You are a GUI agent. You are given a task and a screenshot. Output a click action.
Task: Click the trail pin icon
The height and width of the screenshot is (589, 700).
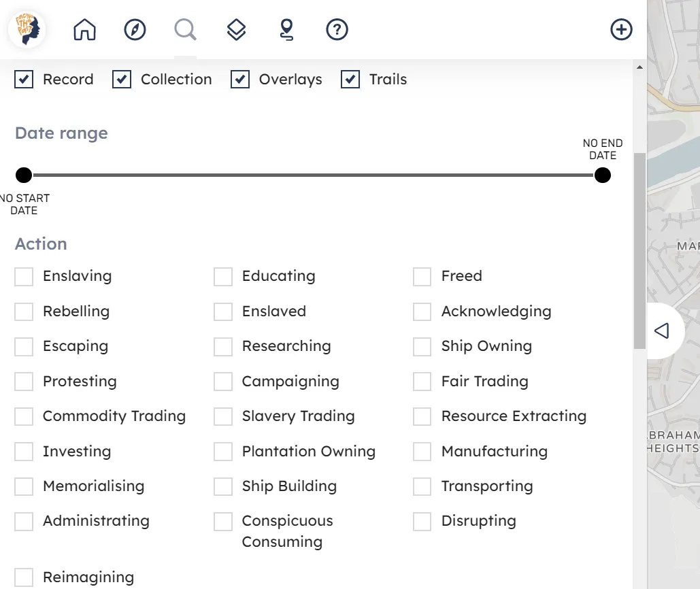click(x=287, y=30)
